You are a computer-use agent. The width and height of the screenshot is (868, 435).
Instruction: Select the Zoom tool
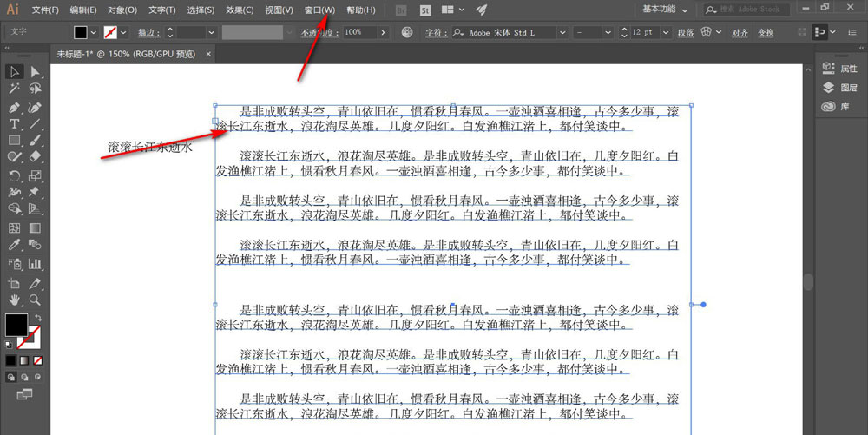click(35, 300)
